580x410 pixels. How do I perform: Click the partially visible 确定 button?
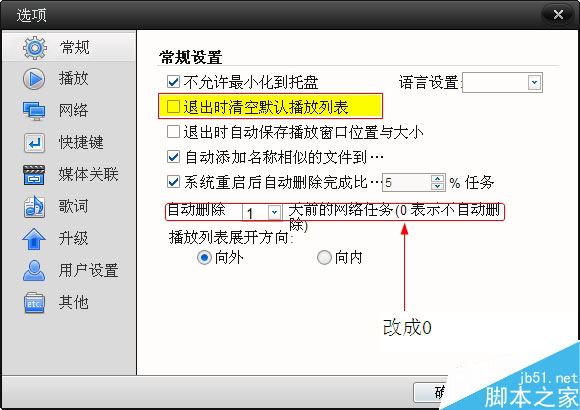tap(431, 393)
